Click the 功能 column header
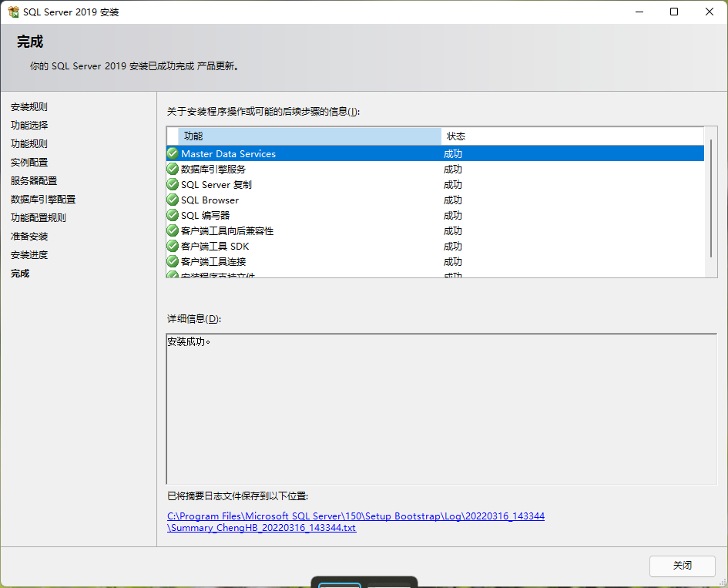728x588 pixels. (x=310, y=136)
